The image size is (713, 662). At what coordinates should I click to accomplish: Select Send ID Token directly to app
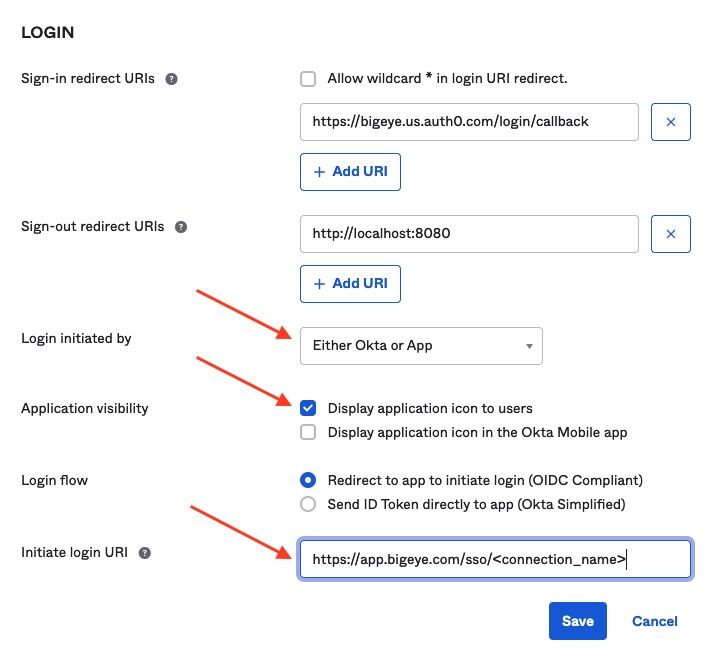[x=308, y=504]
